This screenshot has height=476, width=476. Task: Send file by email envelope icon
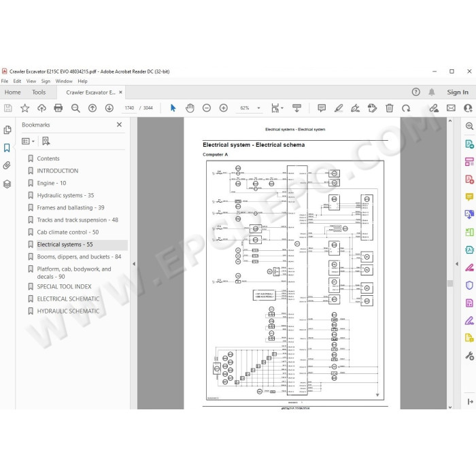click(x=451, y=108)
